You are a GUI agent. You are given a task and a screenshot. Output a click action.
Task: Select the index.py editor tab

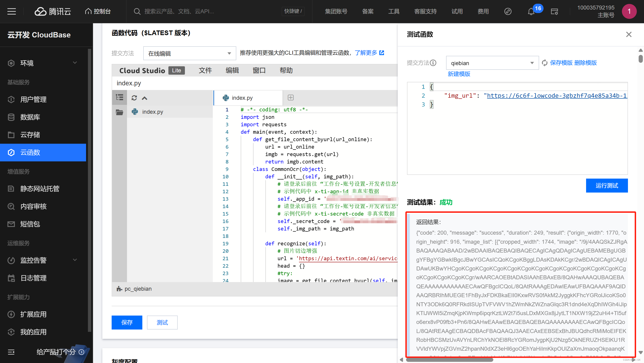pyautogui.click(x=242, y=98)
